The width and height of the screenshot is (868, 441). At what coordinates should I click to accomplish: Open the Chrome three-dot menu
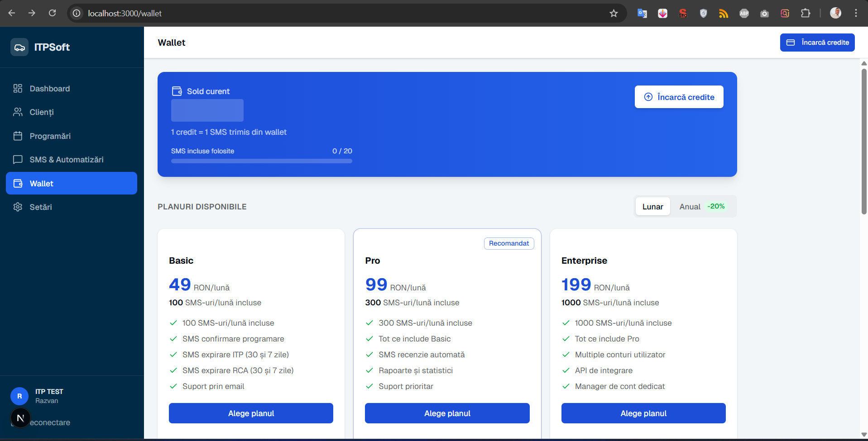tap(856, 14)
